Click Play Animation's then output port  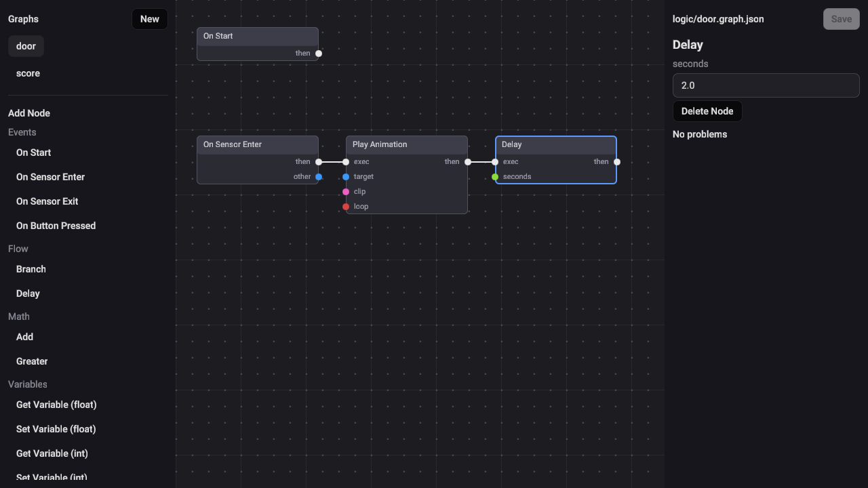(468, 162)
